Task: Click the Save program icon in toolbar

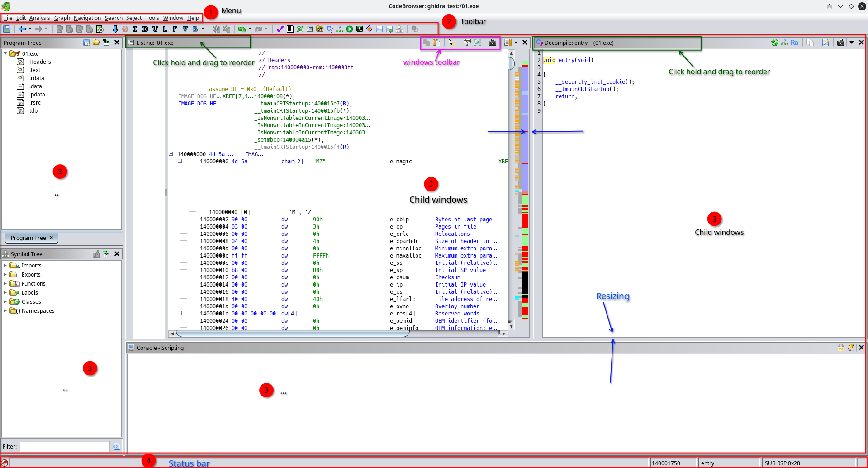Action: (7, 29)
